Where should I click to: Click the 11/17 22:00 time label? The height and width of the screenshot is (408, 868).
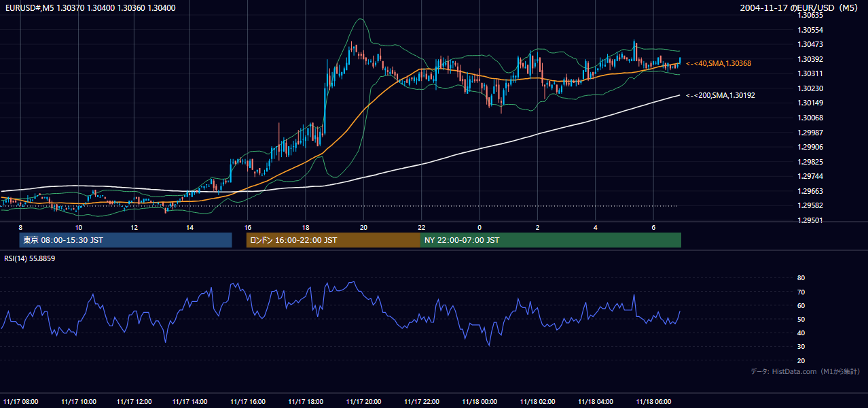coord(421,401)
